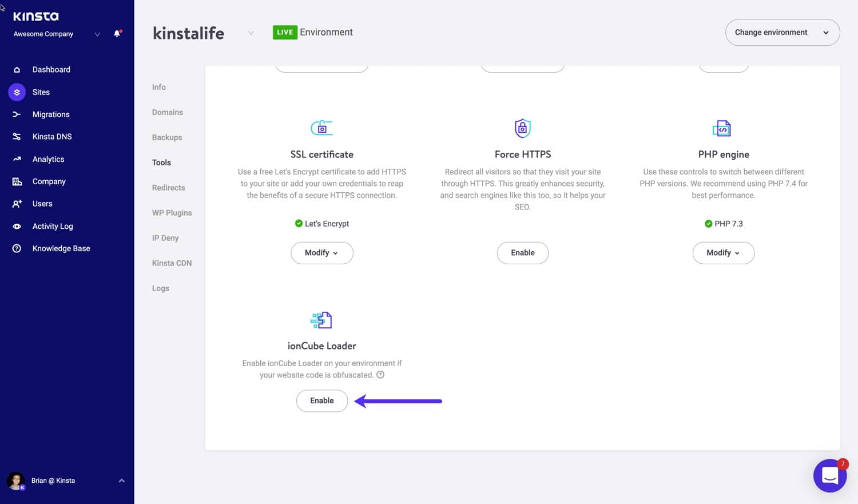Enable the ionCube Loader

point(321,400)
